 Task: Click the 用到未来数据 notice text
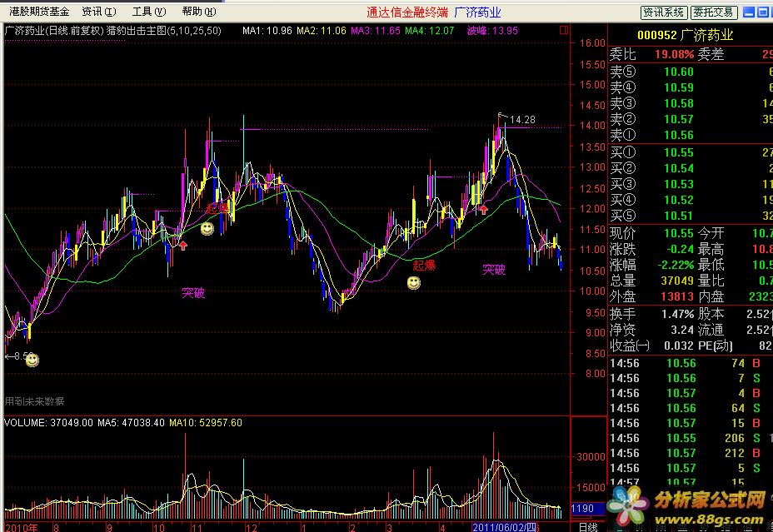[34, 401]
